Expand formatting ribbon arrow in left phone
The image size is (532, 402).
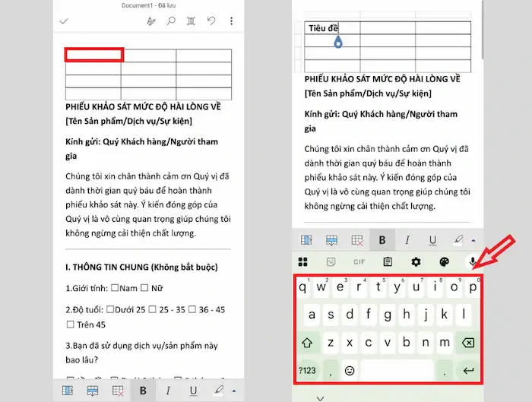pyautogui.click(x=234, y=391)
